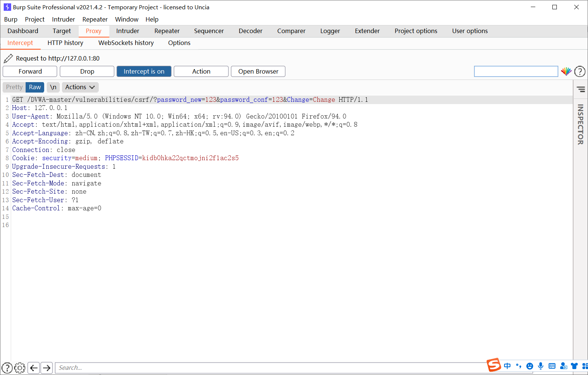Screen dimensions: 588x375
Task: Open the colorful highlight picker icon
Action: point(566,71)
